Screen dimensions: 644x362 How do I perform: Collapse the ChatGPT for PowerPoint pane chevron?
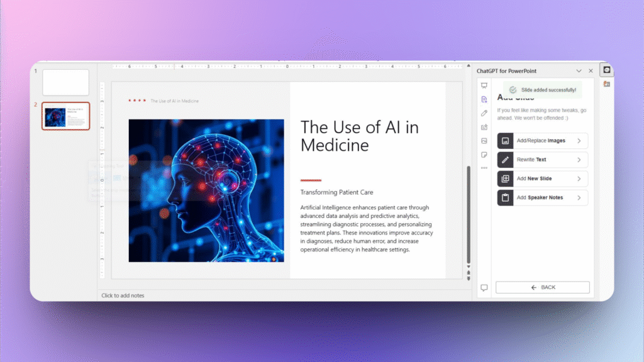pos(579,71)
